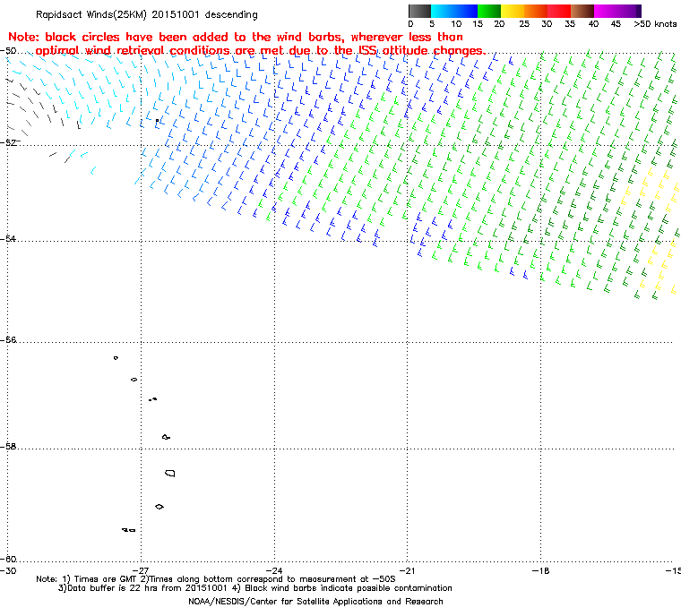Click the '-21' longitude axis label
Screen dimensions: 681x616
coord(407,570)
